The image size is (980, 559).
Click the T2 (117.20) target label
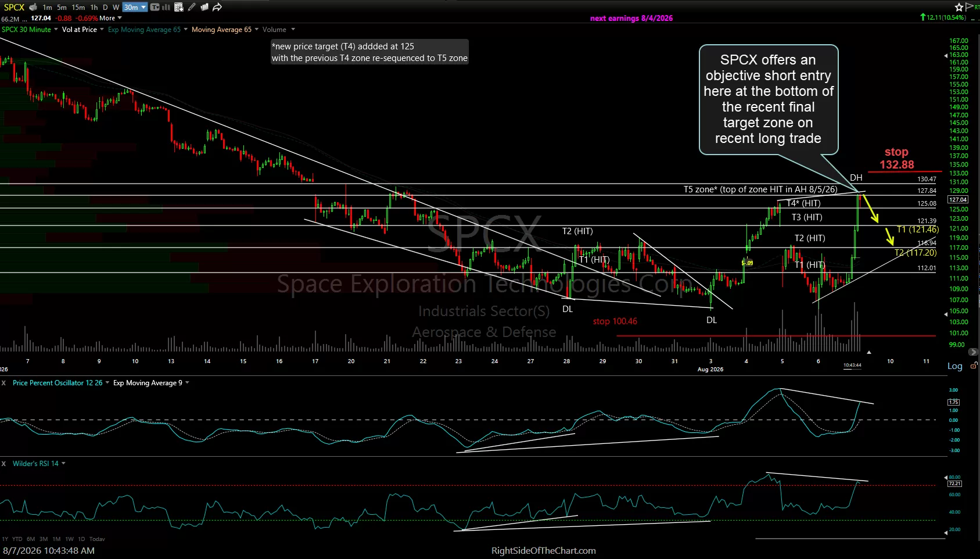tap(916, 253)
